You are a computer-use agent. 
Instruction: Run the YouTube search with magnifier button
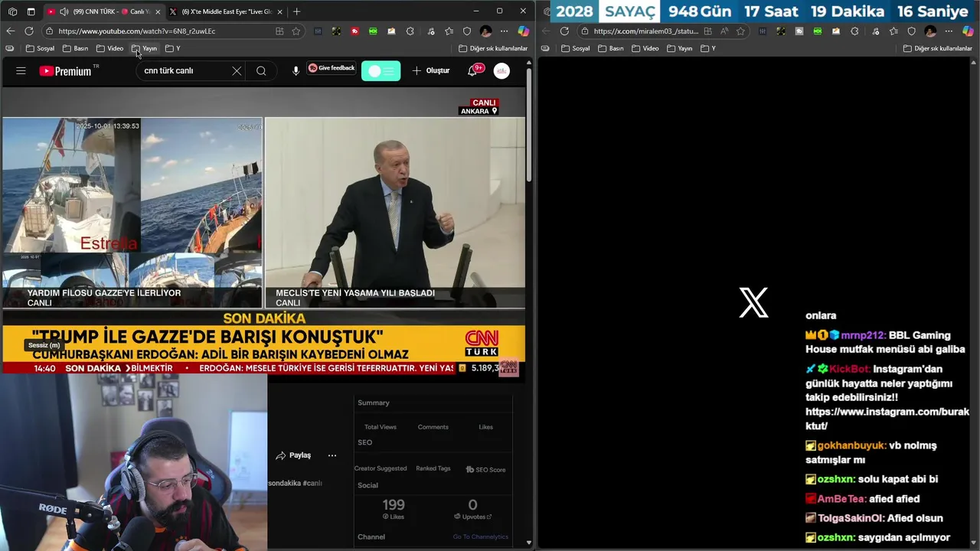261,70
